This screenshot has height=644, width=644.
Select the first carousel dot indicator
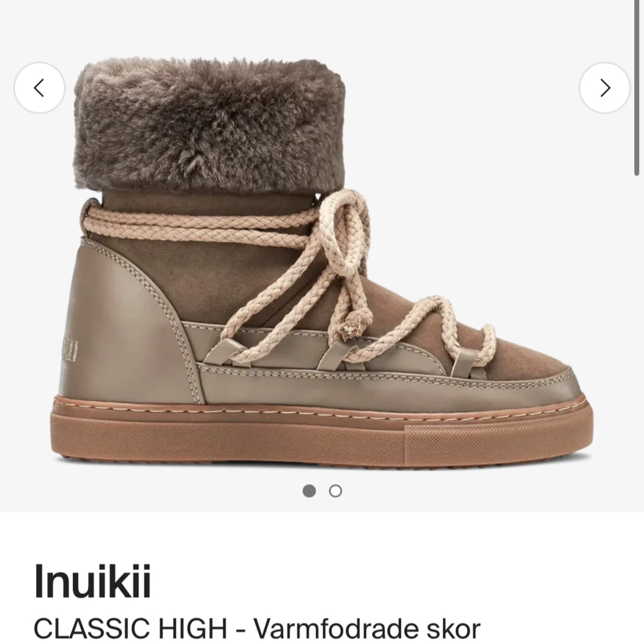[x=309, y=491]
